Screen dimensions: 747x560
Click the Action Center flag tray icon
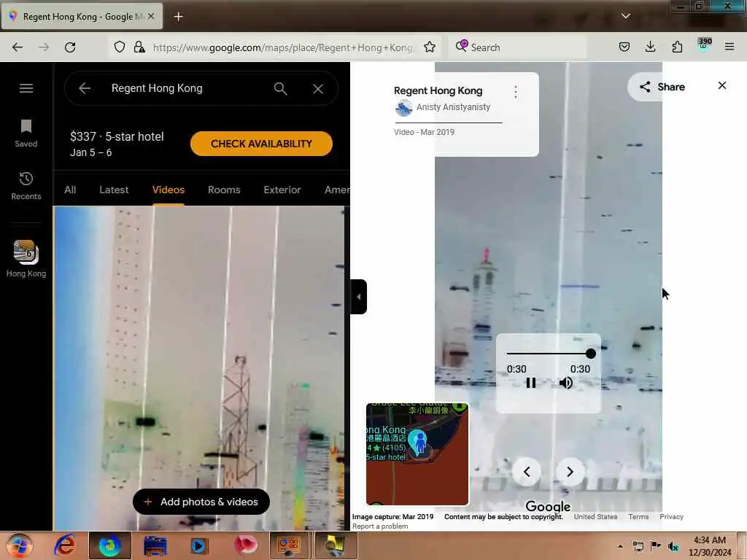click(656, 545)
